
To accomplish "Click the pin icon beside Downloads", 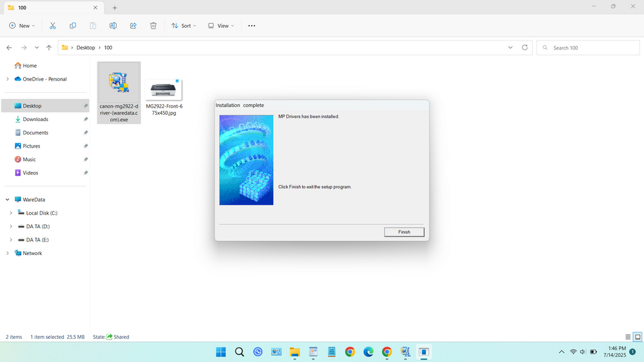I will click(86, 119).
